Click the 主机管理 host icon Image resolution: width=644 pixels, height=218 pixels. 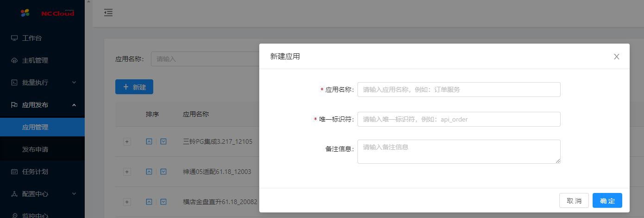point(14,60)
